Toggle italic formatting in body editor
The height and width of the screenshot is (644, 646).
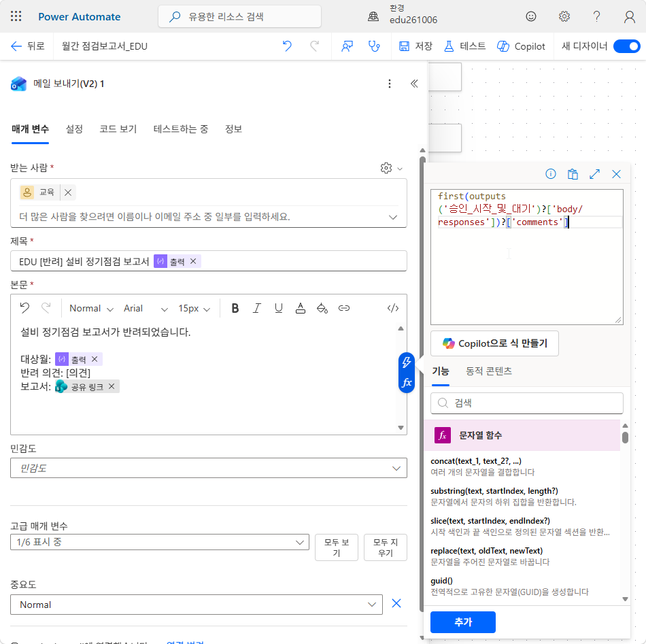pos(256,308)
